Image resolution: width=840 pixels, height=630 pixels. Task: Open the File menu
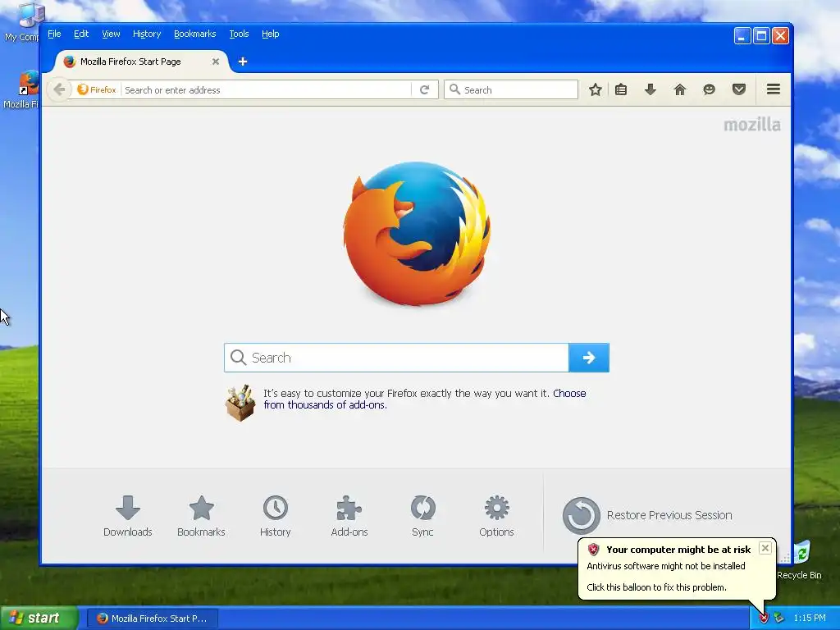54,34
